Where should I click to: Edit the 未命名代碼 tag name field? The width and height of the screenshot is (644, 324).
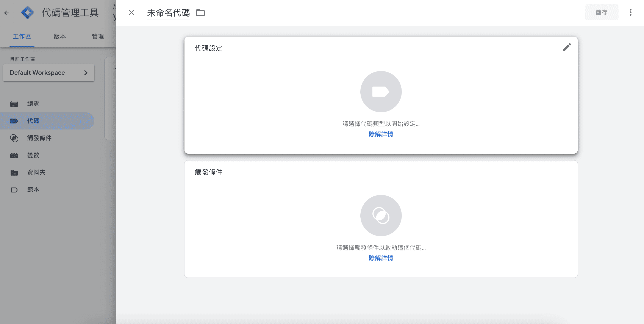coord(168,13)
